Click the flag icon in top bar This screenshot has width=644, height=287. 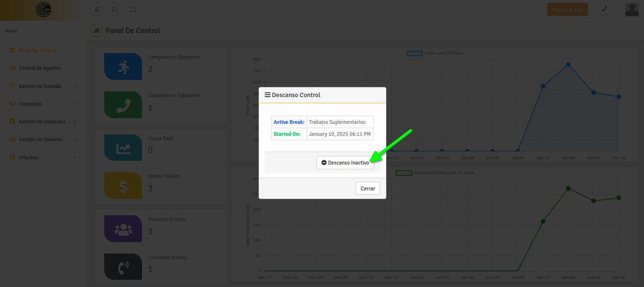115,10
